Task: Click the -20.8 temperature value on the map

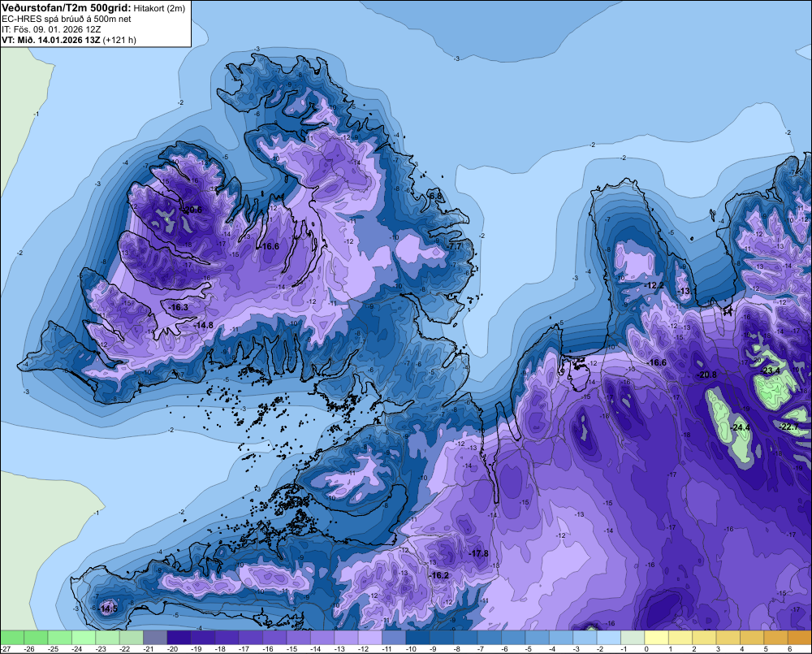Action: click(707, 375)
